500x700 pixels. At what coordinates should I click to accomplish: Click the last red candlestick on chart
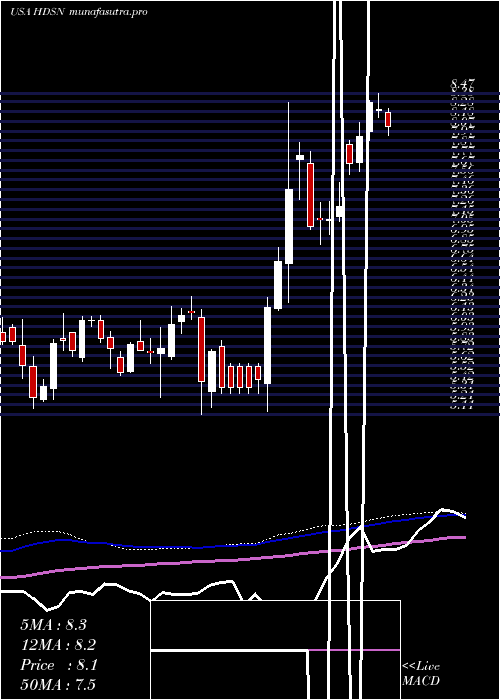[388, 120]
